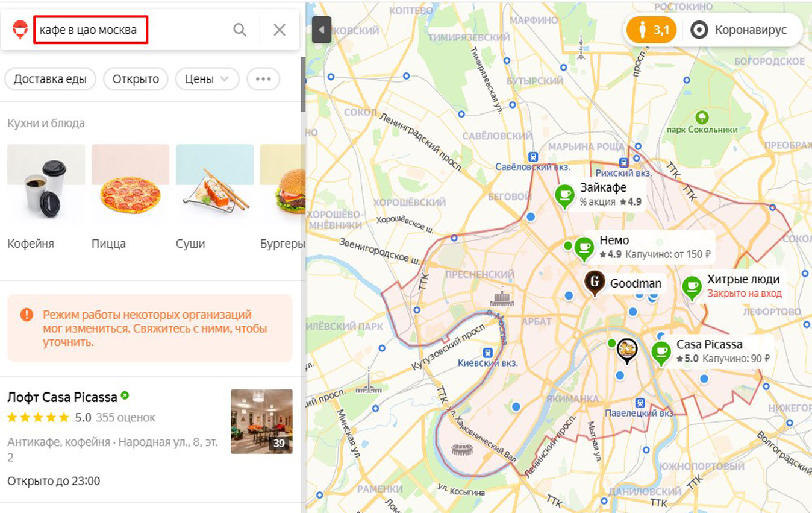This screenshot has width=812, height=513.
Task: Open the Немо cafe map pin
Action: 584,248
